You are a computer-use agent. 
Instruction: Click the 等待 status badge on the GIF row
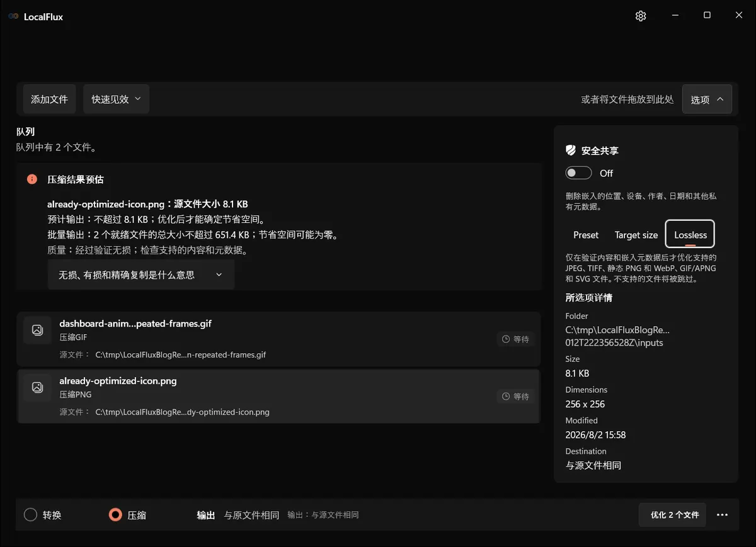pos(515,339)
